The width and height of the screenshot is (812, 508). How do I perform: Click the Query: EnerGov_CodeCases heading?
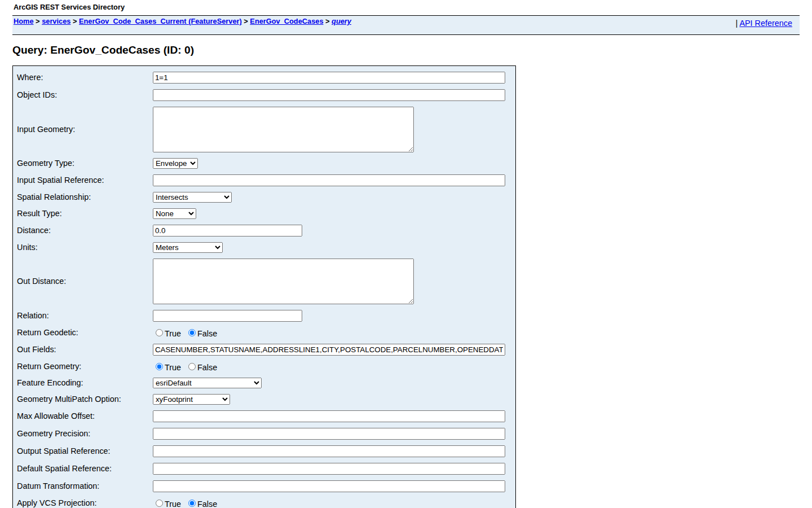click(x=103, y=50)
